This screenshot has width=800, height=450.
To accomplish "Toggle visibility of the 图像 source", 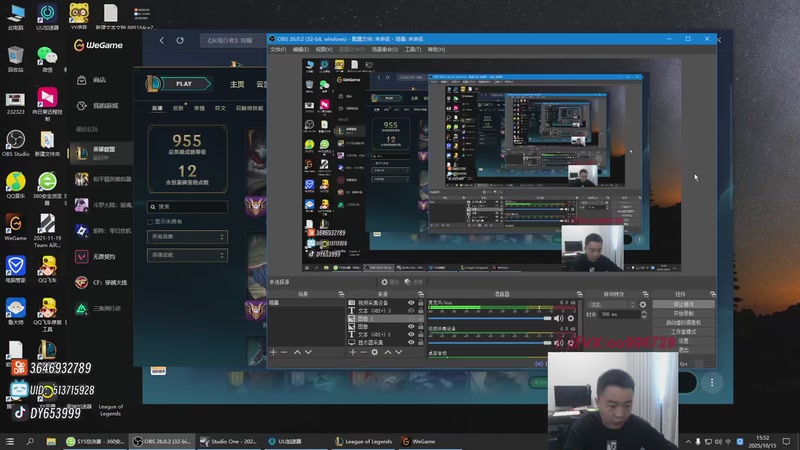I will point(411,327).
